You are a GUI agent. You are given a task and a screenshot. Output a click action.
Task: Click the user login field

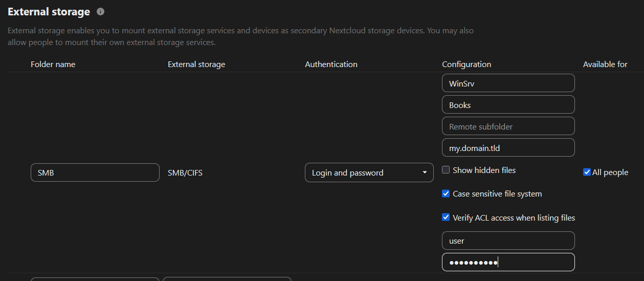pos(508,241)
